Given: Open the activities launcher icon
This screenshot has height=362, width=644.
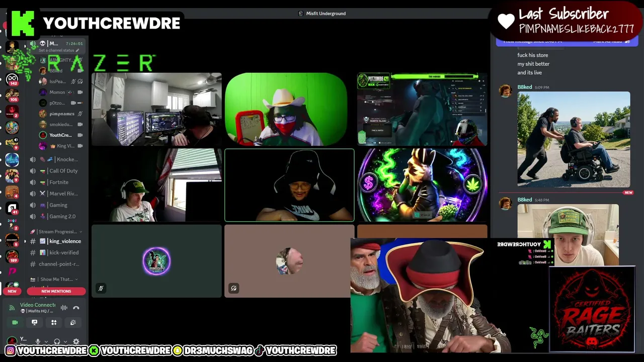Looking at the screenshot, I should coord(54,322).
